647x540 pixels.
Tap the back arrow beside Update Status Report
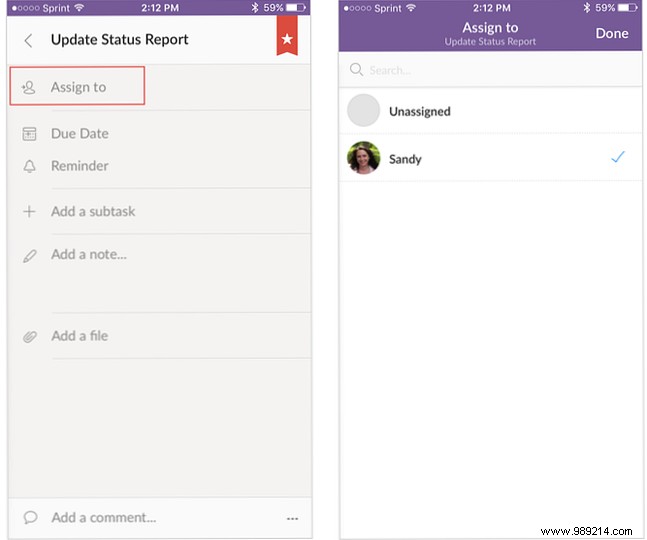(x=28, y=41)
